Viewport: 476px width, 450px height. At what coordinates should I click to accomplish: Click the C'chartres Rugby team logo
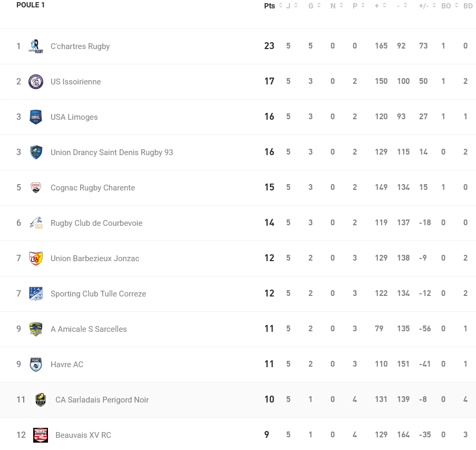(x=36, y=46)
